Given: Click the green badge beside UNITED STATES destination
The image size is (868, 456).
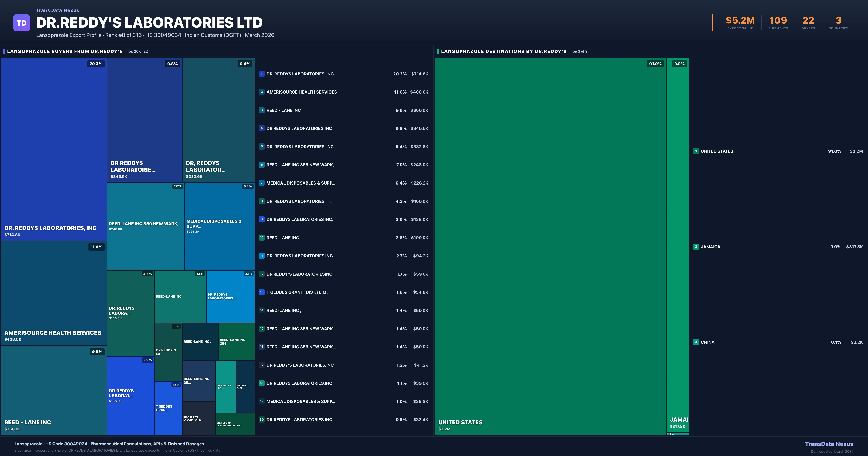Looking at the screenshot, I should coord(696,151).
